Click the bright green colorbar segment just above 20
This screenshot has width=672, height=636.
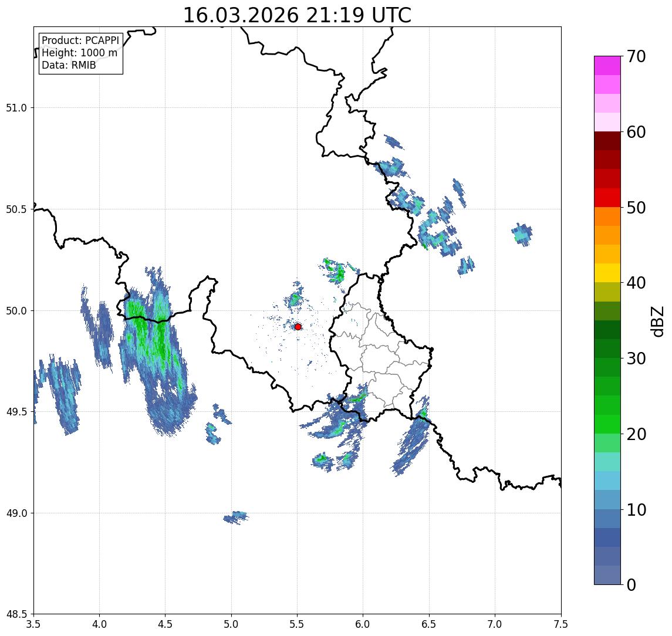tap(607, 424)
